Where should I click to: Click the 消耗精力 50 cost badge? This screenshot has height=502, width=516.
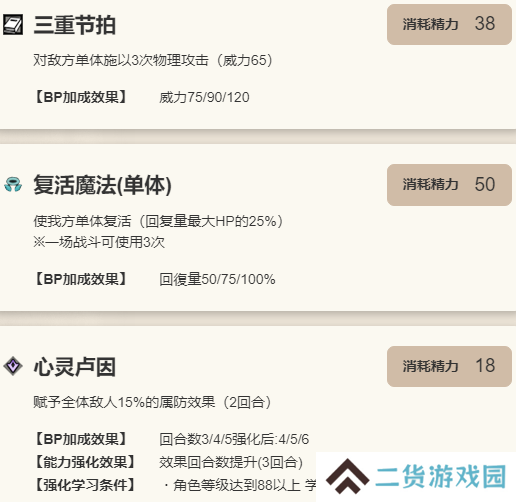pyautogui.click(x=449, y=185)
